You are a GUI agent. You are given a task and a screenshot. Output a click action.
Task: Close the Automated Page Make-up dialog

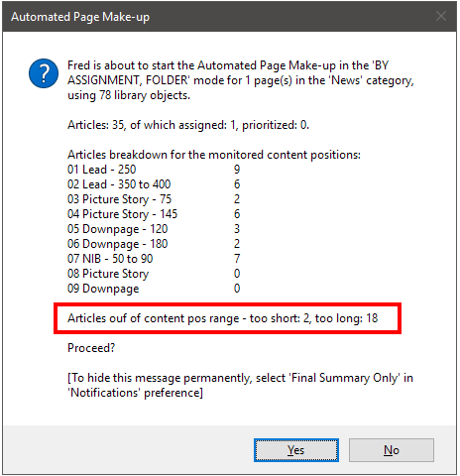tap(441, 16)
